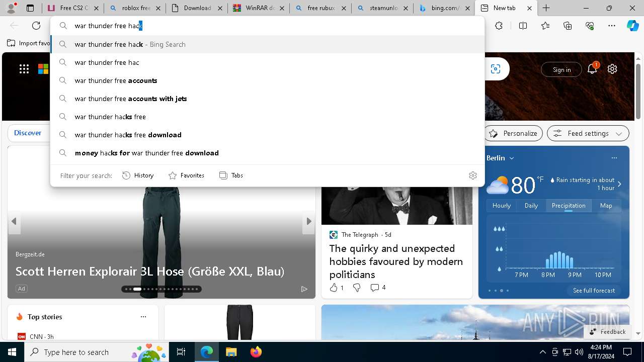Open Settings and more ellipsis
This screenshot has height=362, width=644.
[x=612, y=26]
